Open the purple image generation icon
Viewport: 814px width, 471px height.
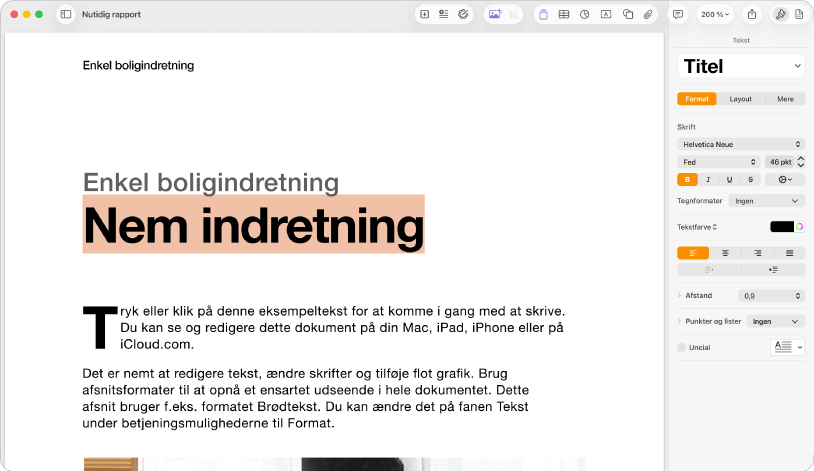(x=495, y=15)
